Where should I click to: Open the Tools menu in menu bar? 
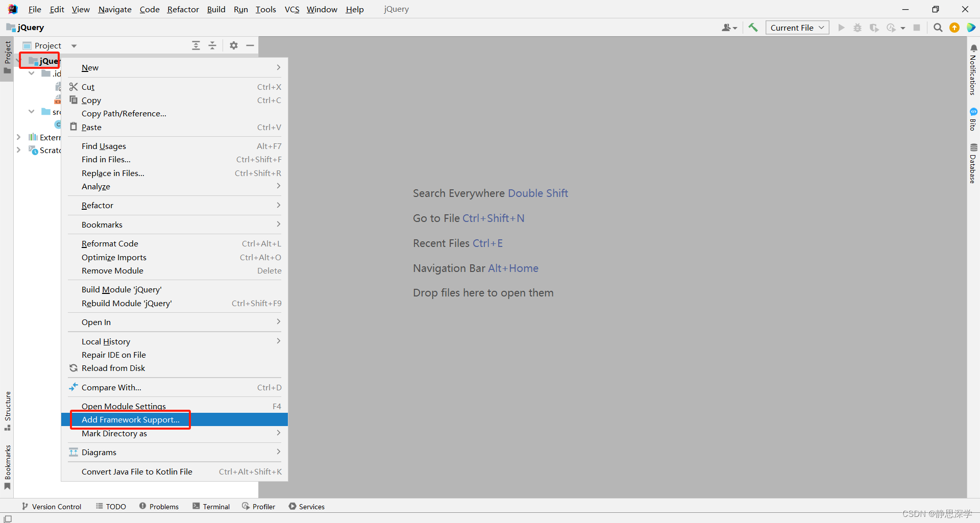265,9
